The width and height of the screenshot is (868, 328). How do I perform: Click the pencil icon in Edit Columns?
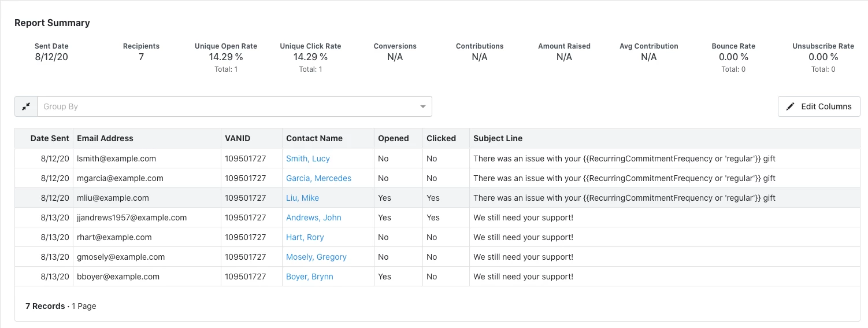pos(791,106)
